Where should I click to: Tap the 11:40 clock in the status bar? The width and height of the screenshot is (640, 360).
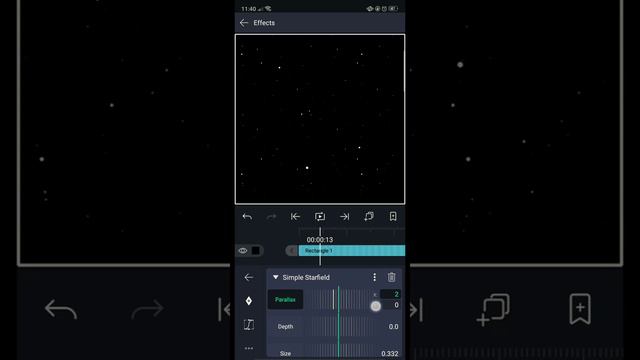(249, 9)
